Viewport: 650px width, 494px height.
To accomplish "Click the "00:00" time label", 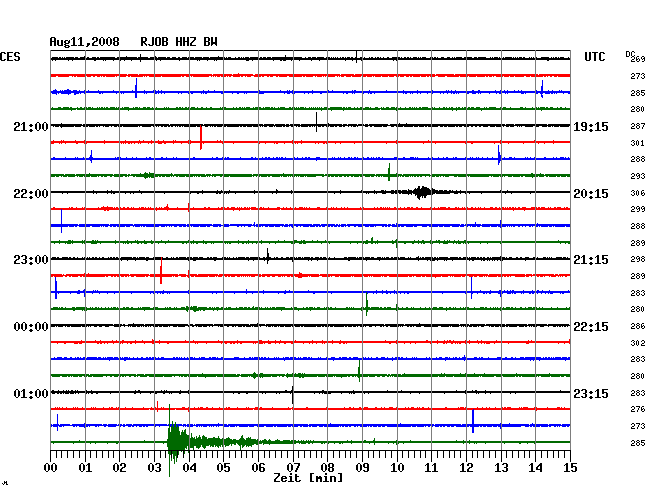I will [x=31, y=327].
